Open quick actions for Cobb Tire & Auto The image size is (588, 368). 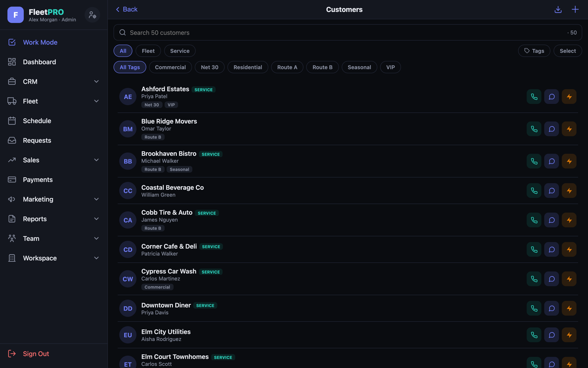click(x=569, y=220)
